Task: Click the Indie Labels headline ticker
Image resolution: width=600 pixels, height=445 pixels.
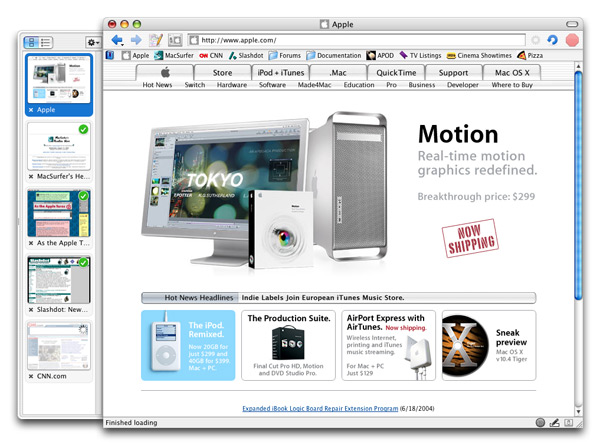Action: coord(323,298)
